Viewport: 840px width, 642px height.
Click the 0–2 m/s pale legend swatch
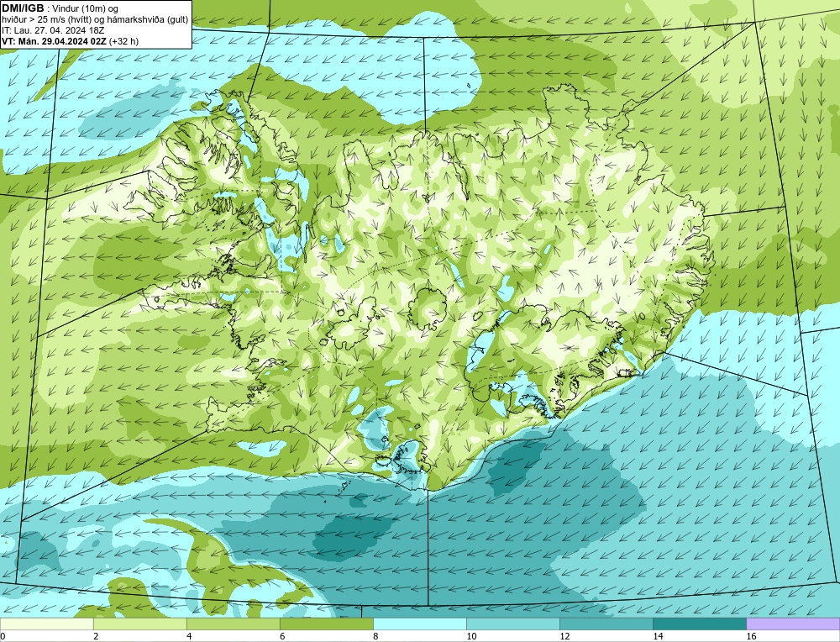tap(46, 624)
